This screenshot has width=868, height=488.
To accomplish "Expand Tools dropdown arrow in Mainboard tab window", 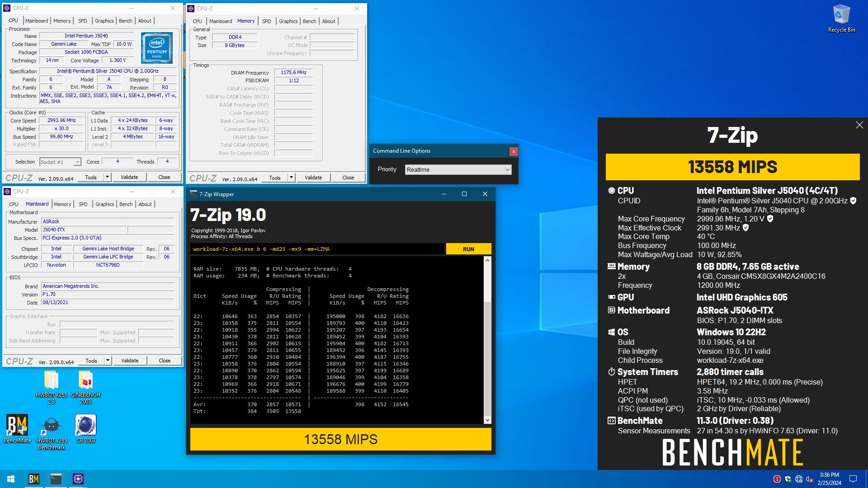I will click(x=108, y=361).
